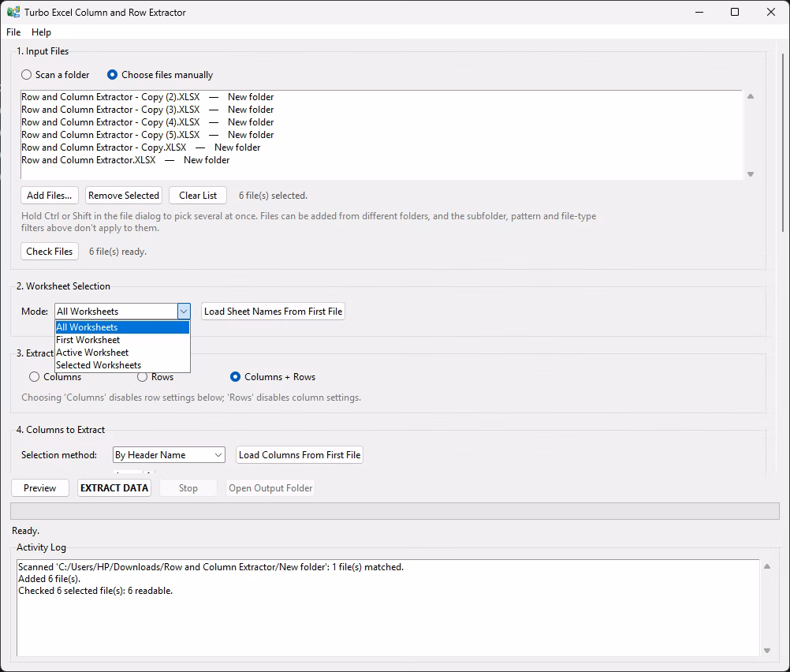Click the Preview button

[39, 488]
